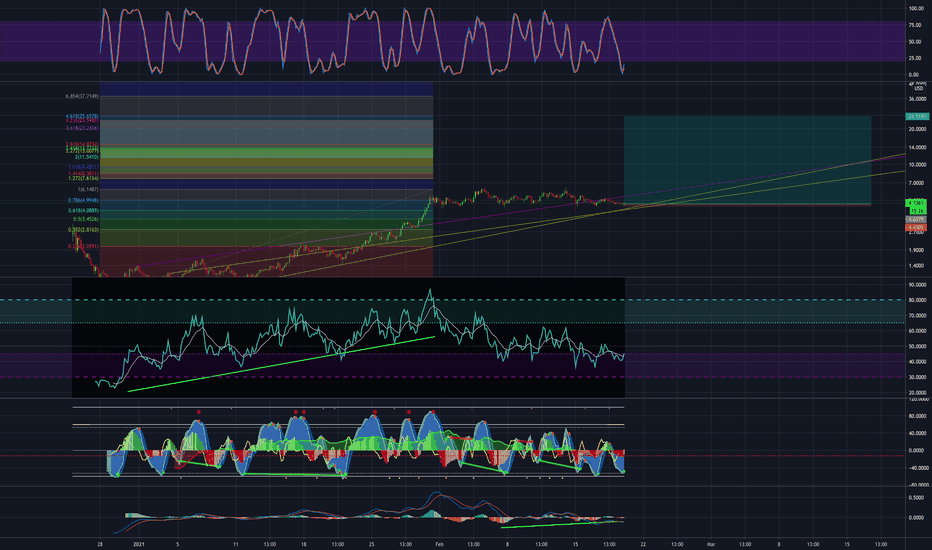Click the 10.0000 price axis value
932x550 pixels.
pos(917,165)
